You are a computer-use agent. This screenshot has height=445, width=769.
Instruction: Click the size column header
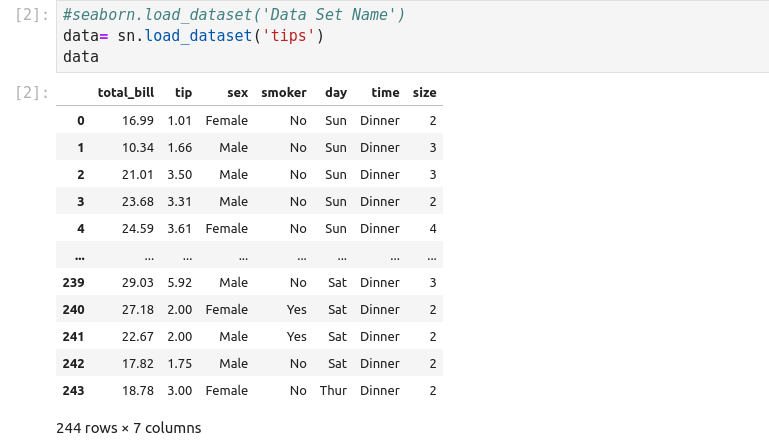point(425,93)
